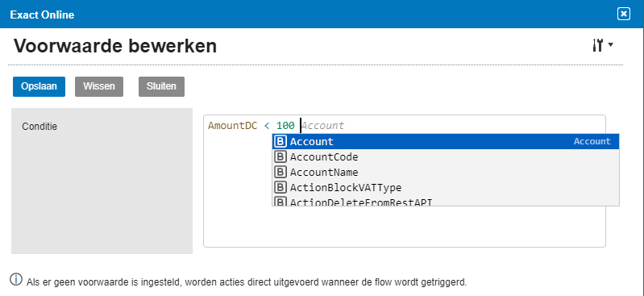Screen dimensions: 644x296
Task: Clear the condition with Wissen
Action: pos(99,87)
